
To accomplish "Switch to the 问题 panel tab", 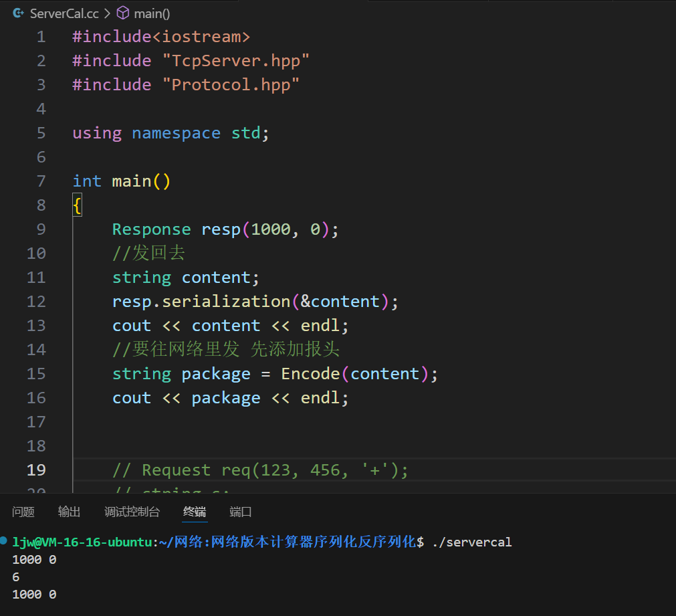I will click(x=23, y=512).
